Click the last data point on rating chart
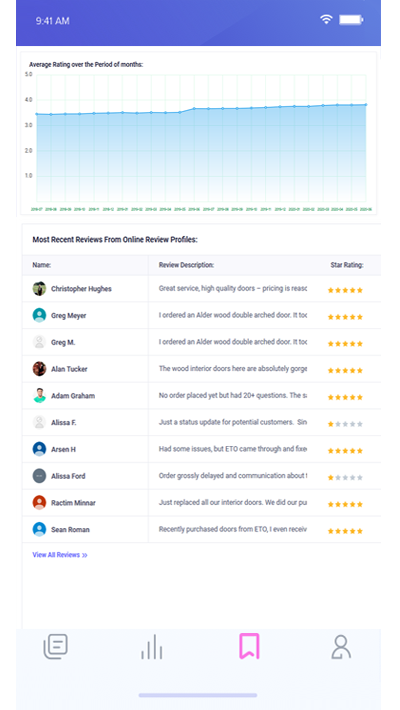The image size is (400, 710). tap(366, 105)
